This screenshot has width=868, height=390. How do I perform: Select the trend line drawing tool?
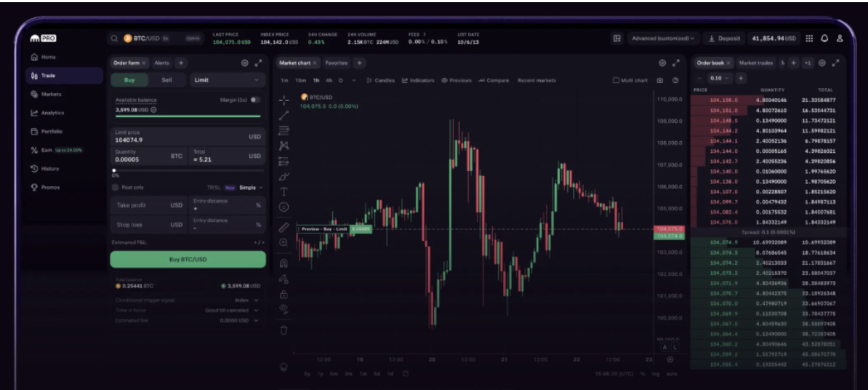tap(284, 115)
